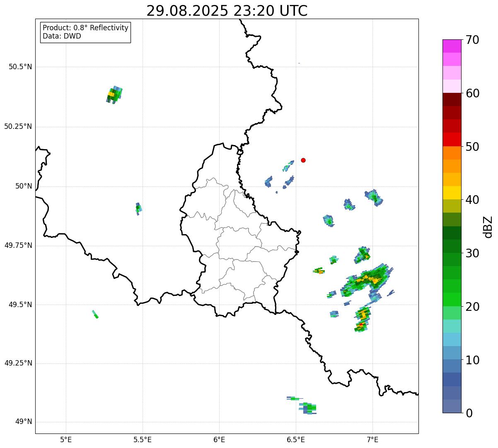Click the northeastern-most echo near 7°E 49.95°N
The image size is (498, 448).
(x=374, y=197)
